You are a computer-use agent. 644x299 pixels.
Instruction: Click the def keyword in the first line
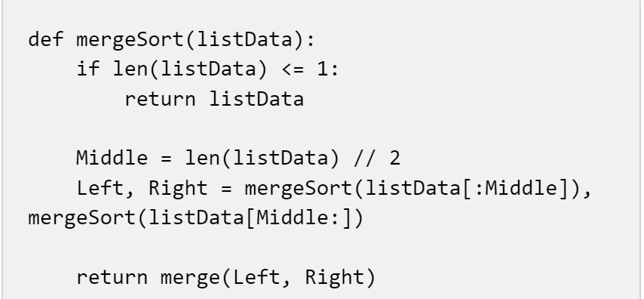pyautogui.click(x=45, y=40)
